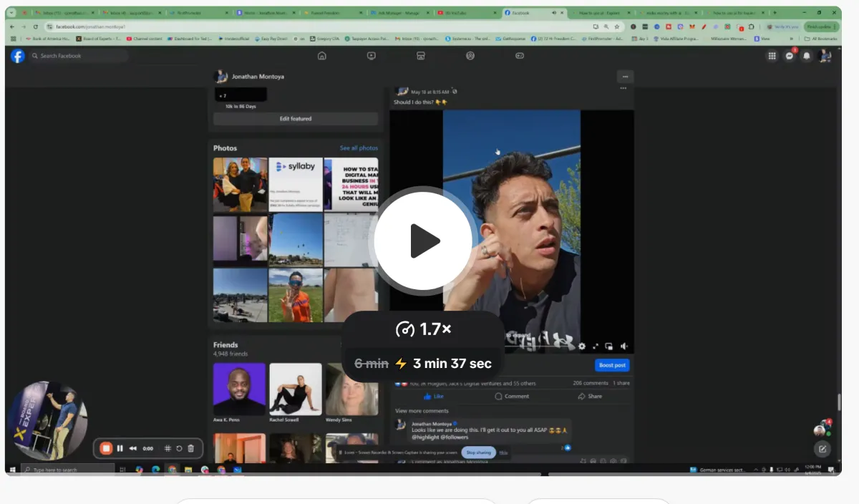Open the See all photos link

359,148
